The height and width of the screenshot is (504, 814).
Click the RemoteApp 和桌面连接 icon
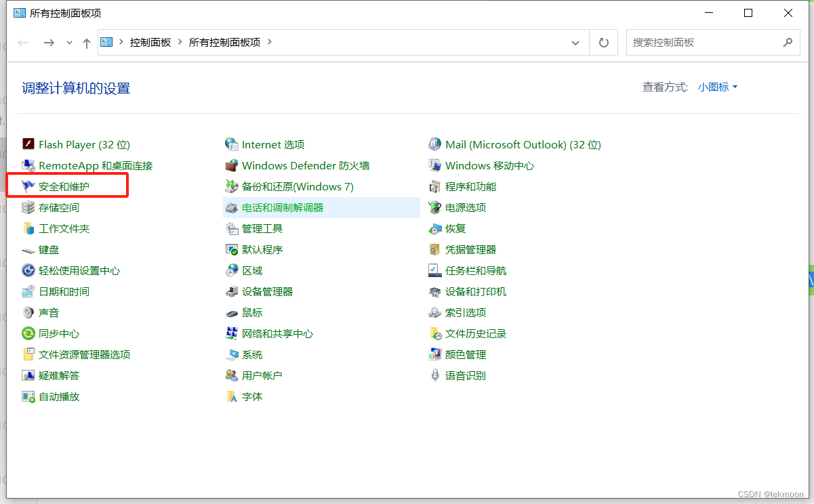click(28, 165)
